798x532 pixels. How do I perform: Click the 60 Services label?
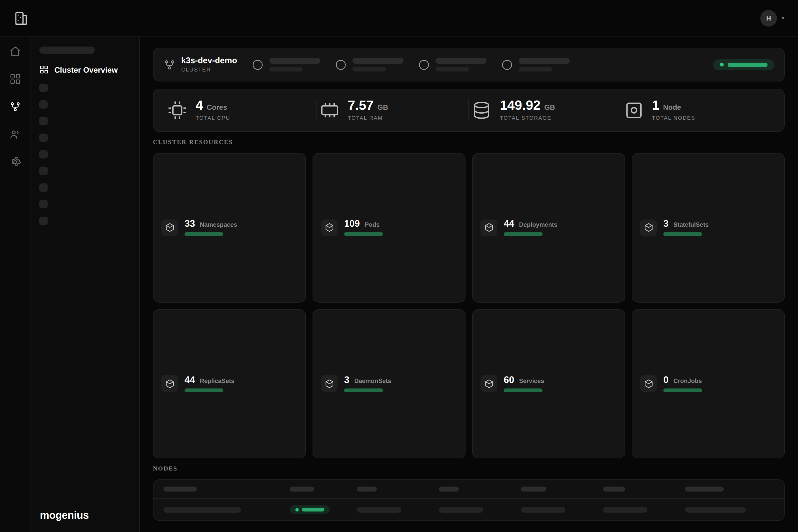(524, 380)
